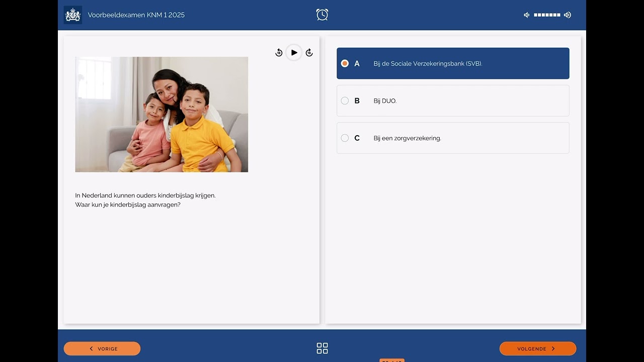Choose the answer 'Bij een zorgverzekering.'
The image size is (644, 362).
tap(453, 138)
